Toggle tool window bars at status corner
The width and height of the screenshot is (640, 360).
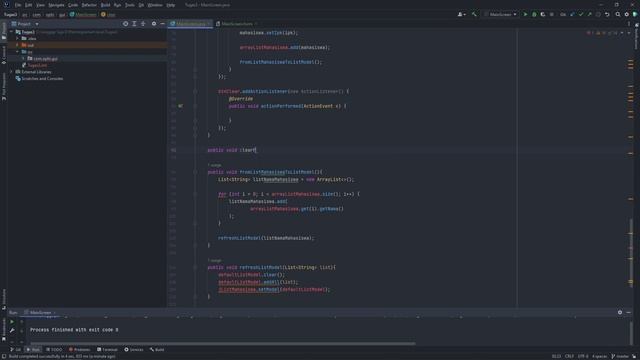click(x=4, y=356)
